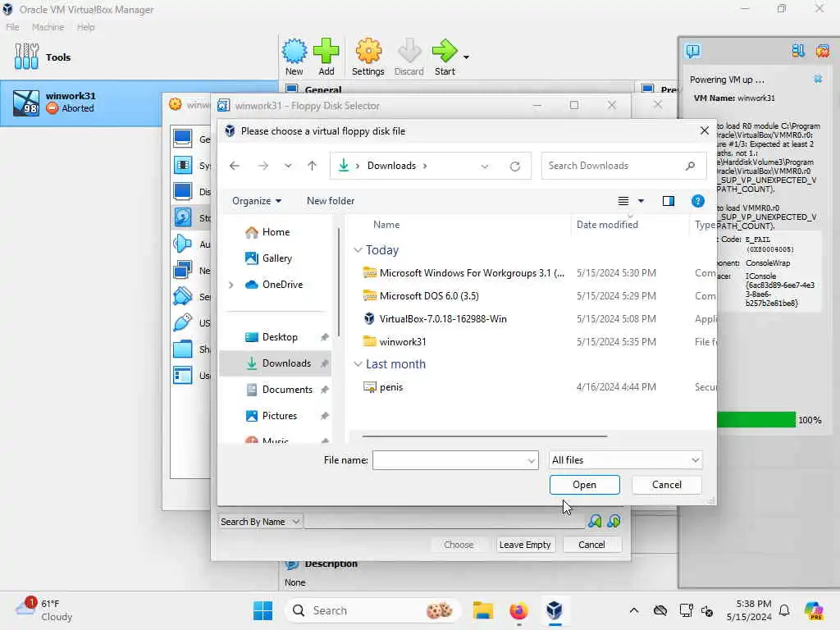The image size is (840, 630).
Task: Open the Start button dropdown arrow
Action: click(x=466, y=57)
